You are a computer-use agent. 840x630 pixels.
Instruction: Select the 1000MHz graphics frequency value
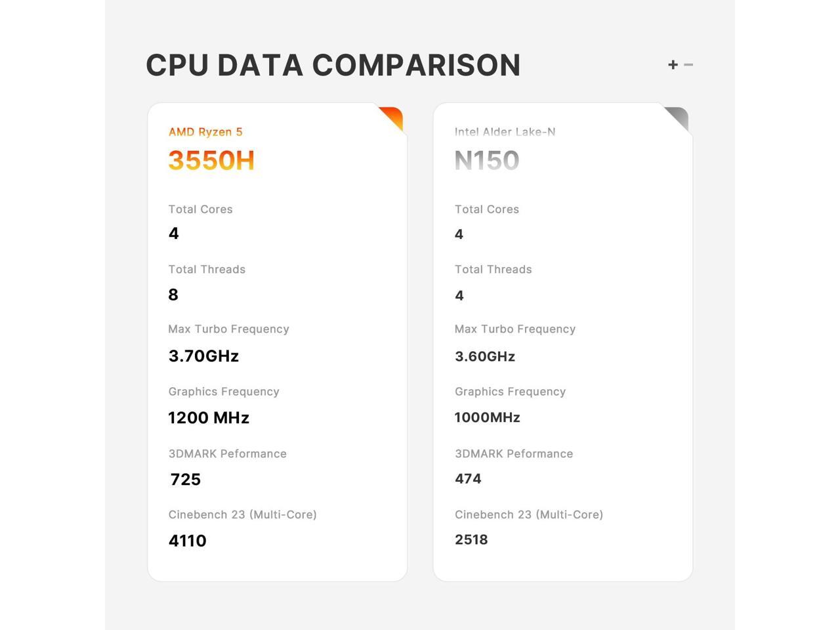coord(488,417)
